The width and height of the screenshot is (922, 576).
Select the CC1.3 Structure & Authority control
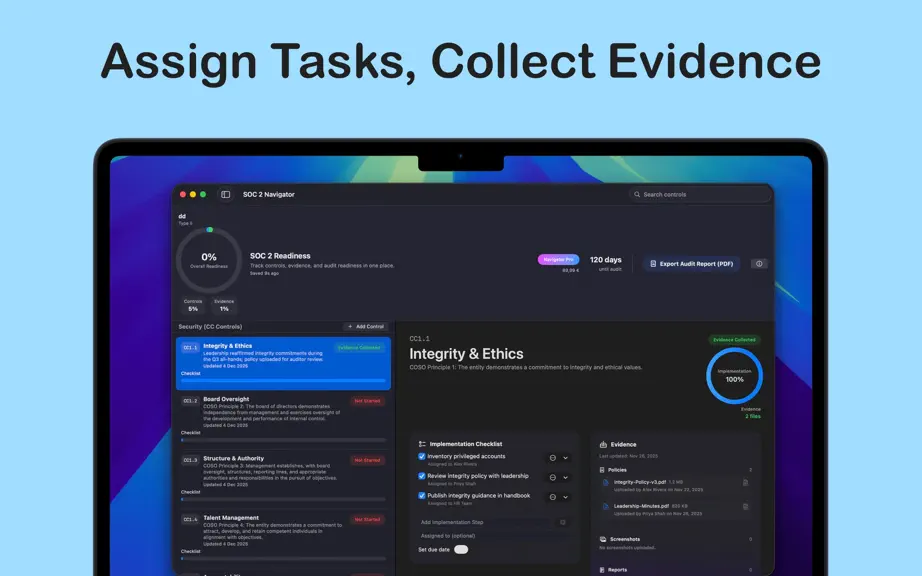[283, 477]
